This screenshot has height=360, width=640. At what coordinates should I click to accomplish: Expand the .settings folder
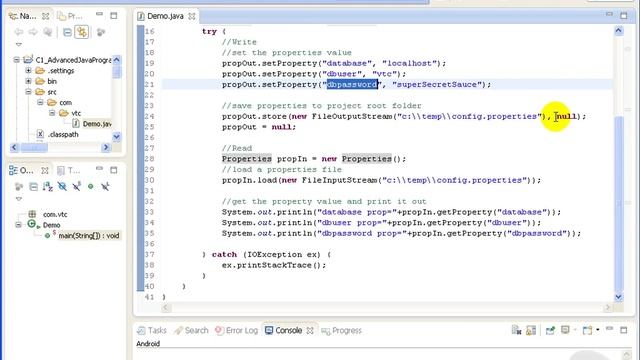pyautogui.click(x=28, y=70)
